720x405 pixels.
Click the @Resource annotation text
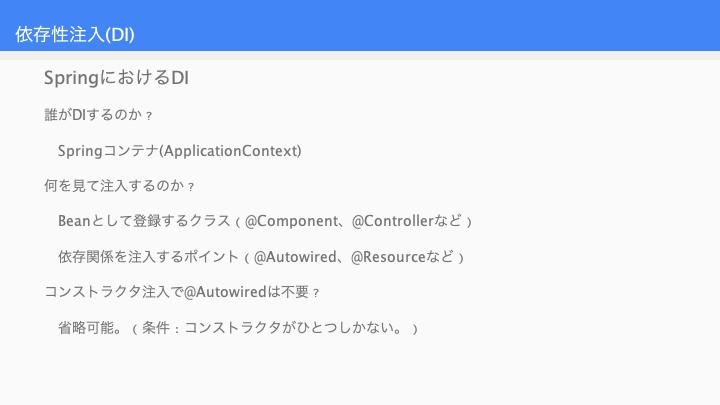[388, 257]
